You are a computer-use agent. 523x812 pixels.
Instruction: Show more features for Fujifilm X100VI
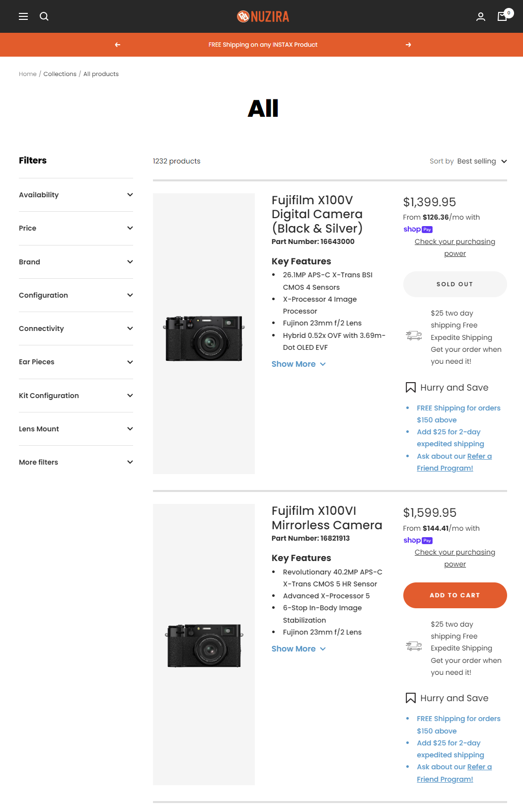(x=299, y=649)
